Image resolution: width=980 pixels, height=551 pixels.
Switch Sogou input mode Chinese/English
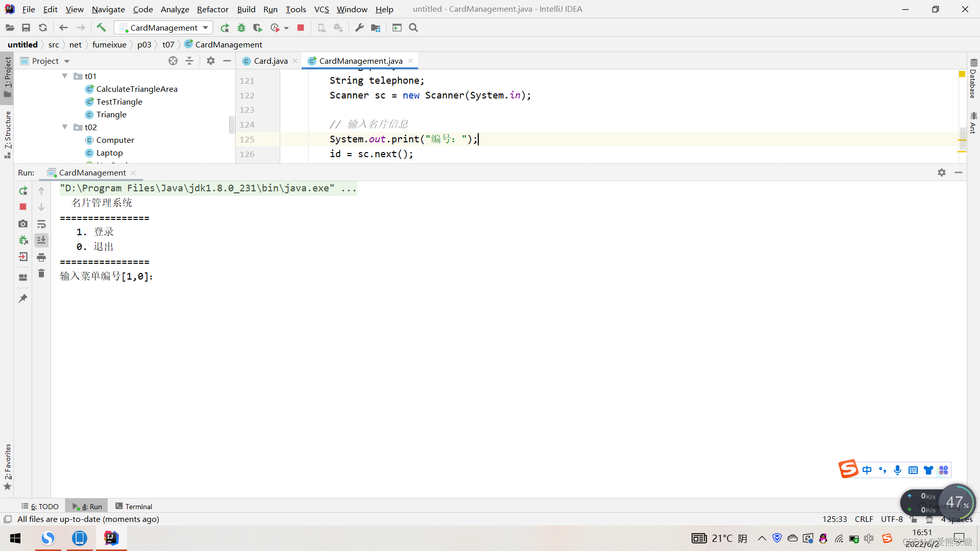pyautogui.click(x=867, y=470)
